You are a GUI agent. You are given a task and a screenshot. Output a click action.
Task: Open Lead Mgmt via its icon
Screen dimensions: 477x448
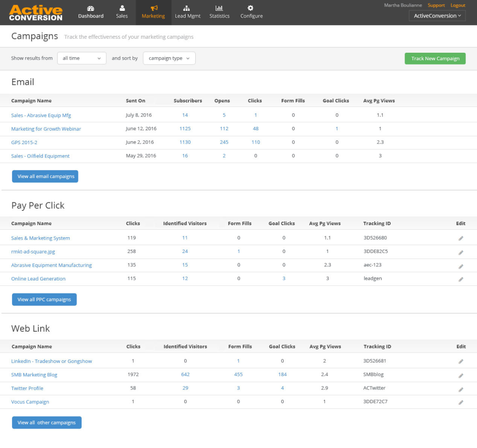tap(187, 8)
